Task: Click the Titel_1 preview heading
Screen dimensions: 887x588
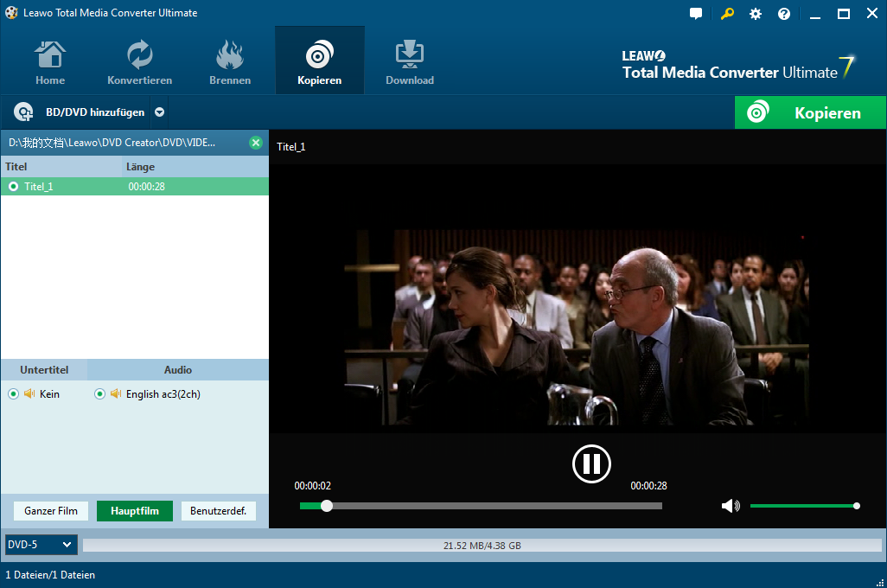Action: coord(290,147)
